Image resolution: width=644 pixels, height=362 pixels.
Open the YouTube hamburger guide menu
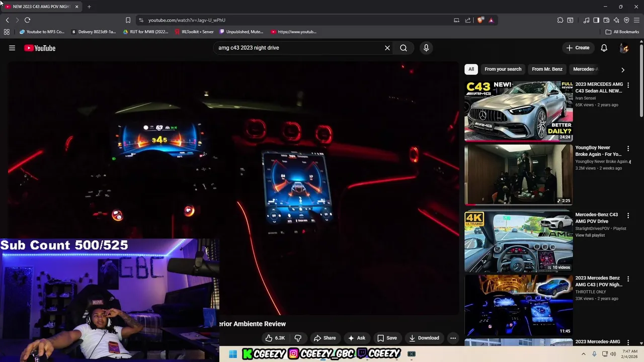tap(12, 48)
